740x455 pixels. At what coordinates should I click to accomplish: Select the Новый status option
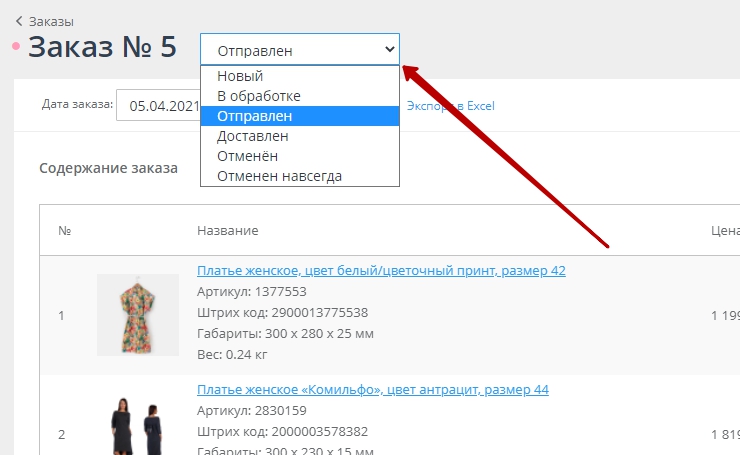[240, 76]
